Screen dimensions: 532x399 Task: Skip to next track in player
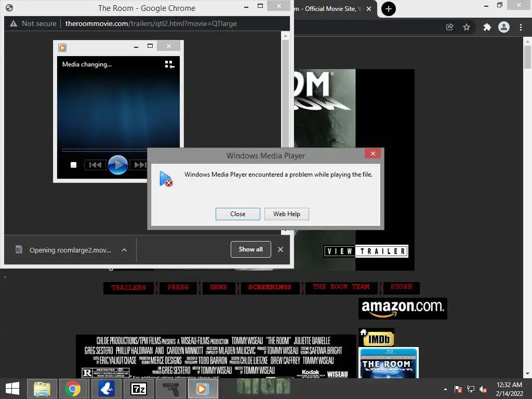point(139,165)
